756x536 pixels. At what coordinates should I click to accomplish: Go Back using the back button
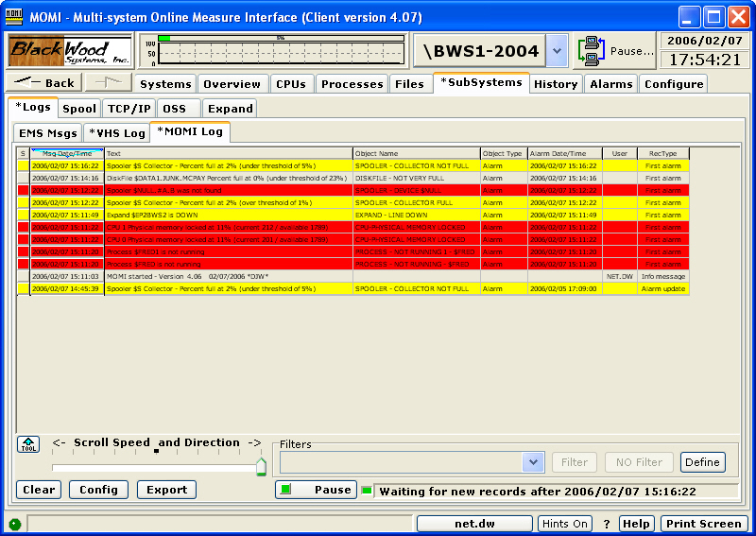pyautogui.click(x=43, y=82)
